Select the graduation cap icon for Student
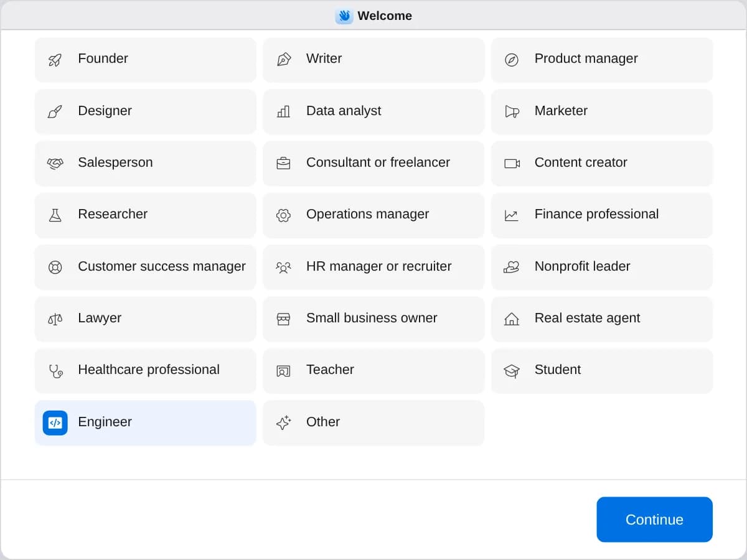 [x=512, y=371]
